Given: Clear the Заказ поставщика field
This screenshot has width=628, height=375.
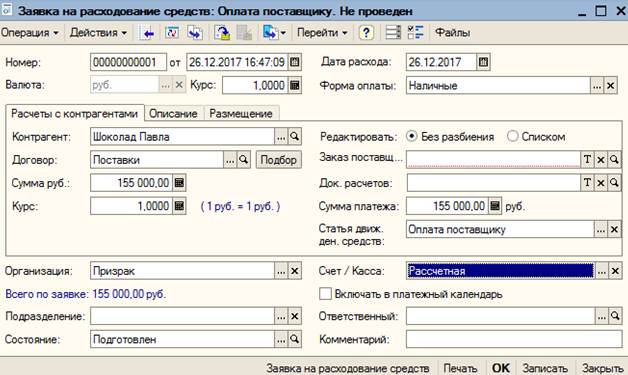Looking at the screenshot, I should [601, 159].
